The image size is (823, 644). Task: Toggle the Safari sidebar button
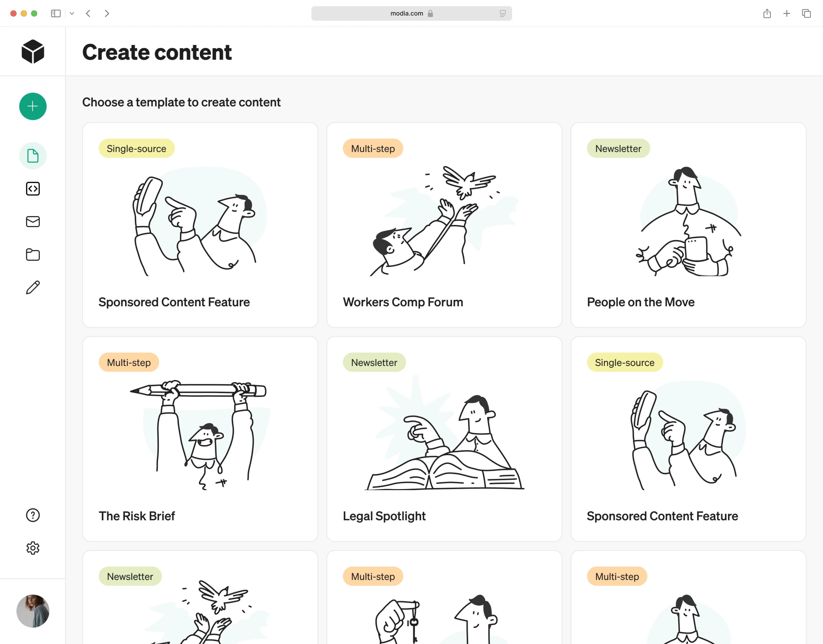[56, 13]
